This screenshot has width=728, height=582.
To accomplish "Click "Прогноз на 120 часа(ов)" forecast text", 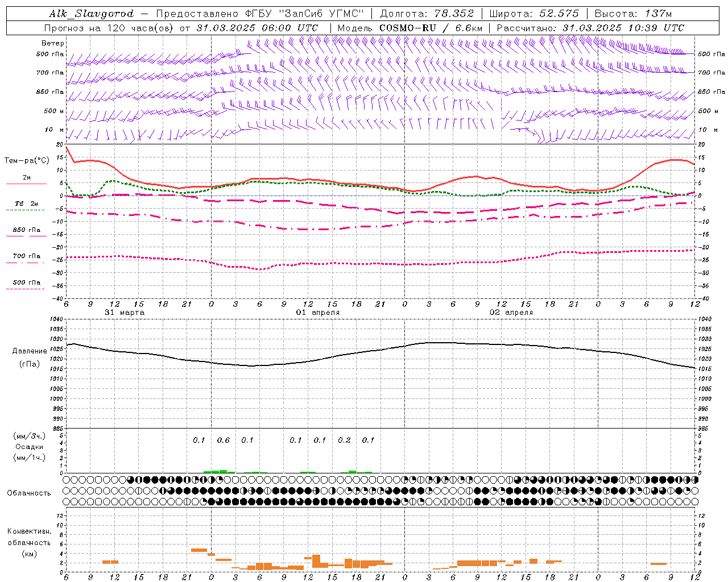I will coord(110,28).
